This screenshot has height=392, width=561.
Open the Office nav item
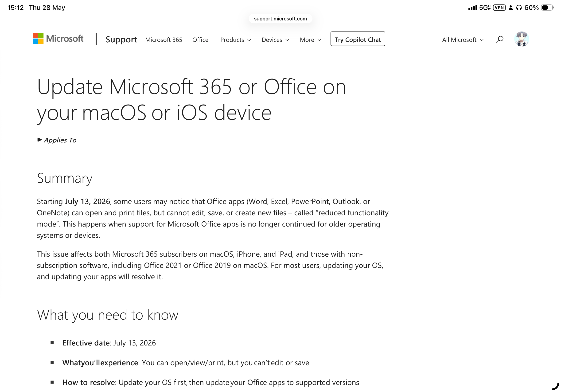tap(200, 40)
